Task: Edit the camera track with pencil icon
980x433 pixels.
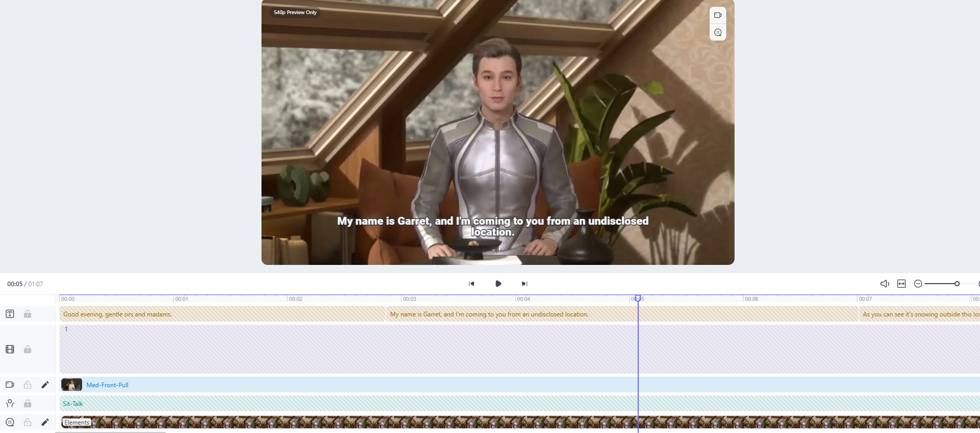Action: (x=45, y=385)
